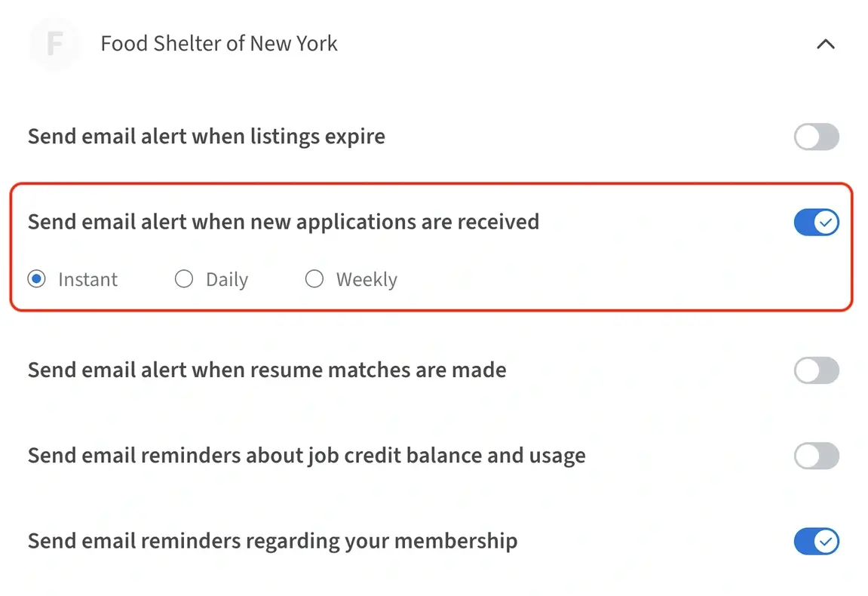
Task: Click the highlighted new applications setting area
Action: pos(430,245)
